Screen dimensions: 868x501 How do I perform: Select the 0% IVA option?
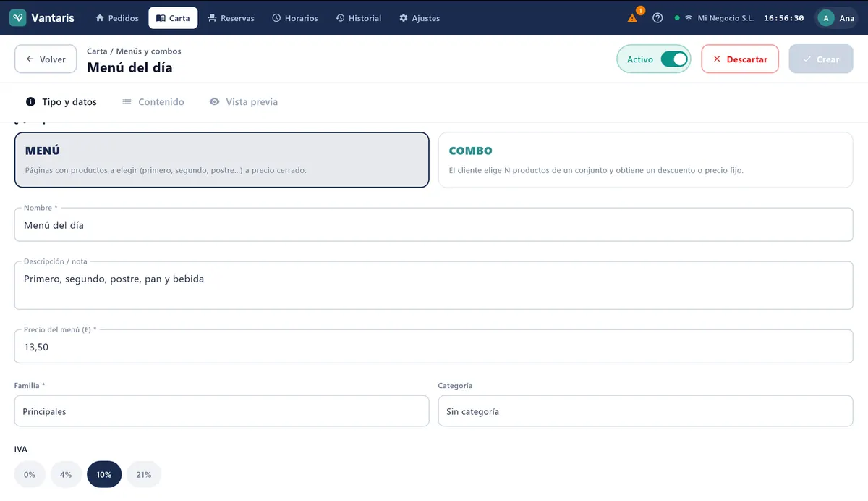(x=30, y=475)
